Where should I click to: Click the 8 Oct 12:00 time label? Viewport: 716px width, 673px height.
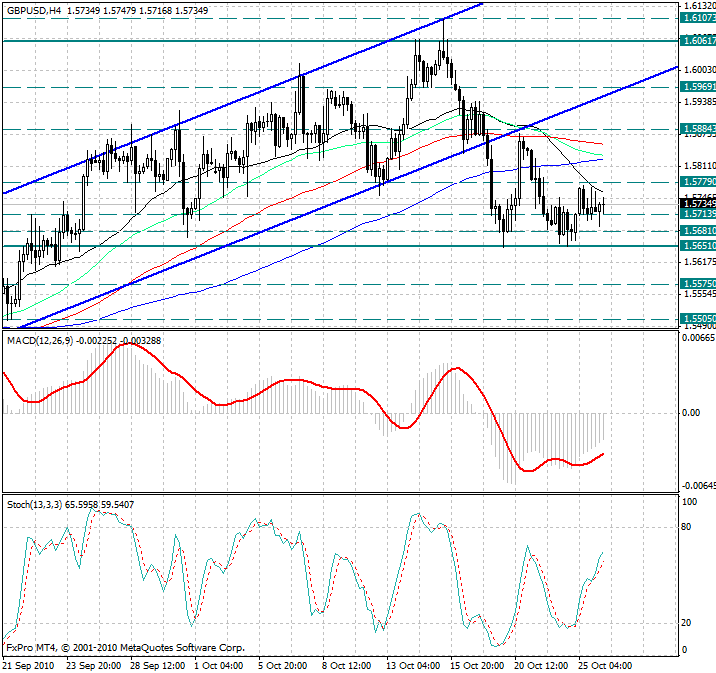point(347,666)
